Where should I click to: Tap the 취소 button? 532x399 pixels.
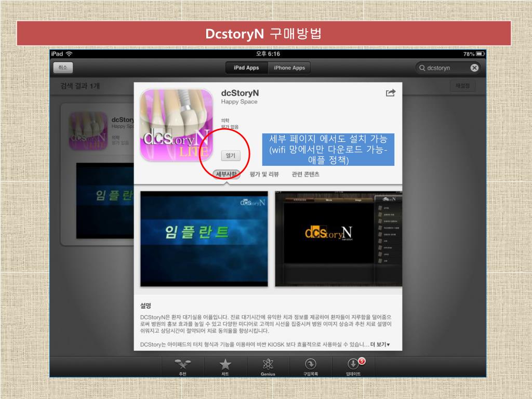point(63,68)
